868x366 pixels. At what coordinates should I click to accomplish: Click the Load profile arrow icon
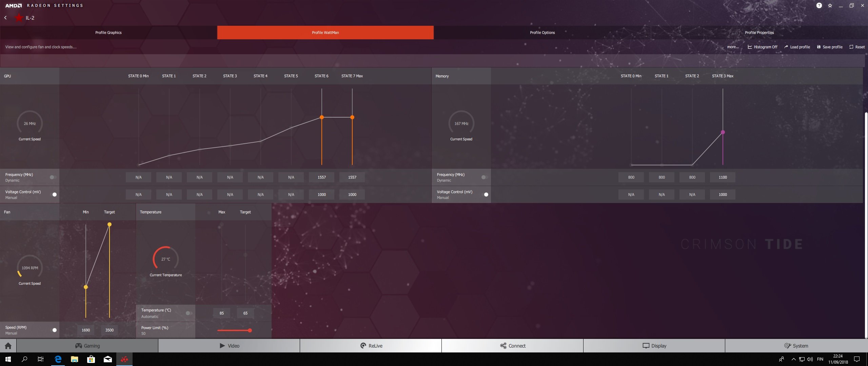click(786, 47)
